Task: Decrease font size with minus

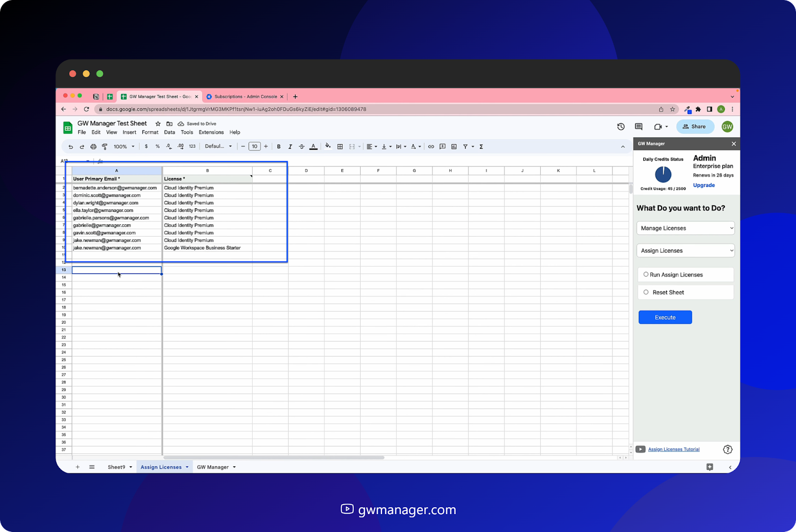Action: coord(243,147)
